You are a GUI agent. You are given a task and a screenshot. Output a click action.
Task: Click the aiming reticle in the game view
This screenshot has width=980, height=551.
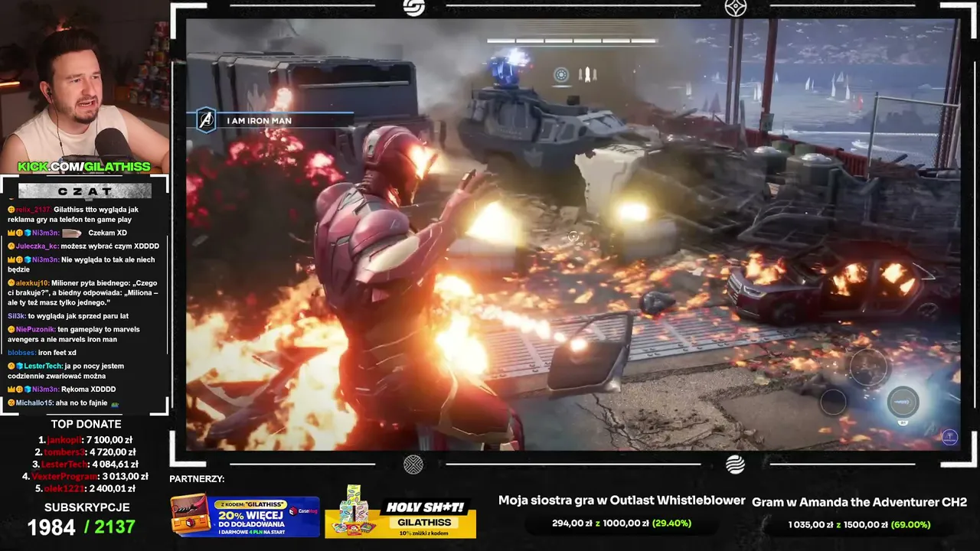pos(573,236)
